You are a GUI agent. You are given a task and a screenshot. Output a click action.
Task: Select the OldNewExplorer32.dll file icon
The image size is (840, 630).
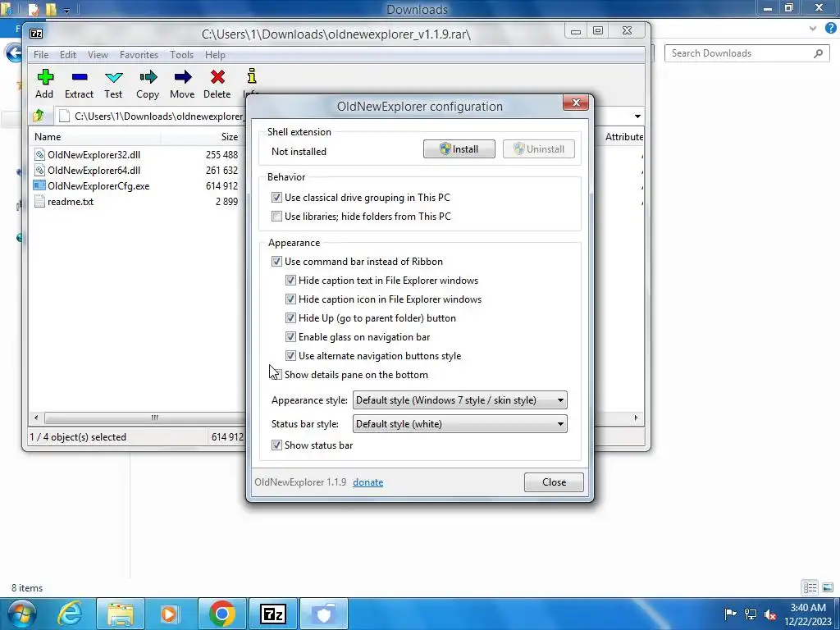pos(39,155)
